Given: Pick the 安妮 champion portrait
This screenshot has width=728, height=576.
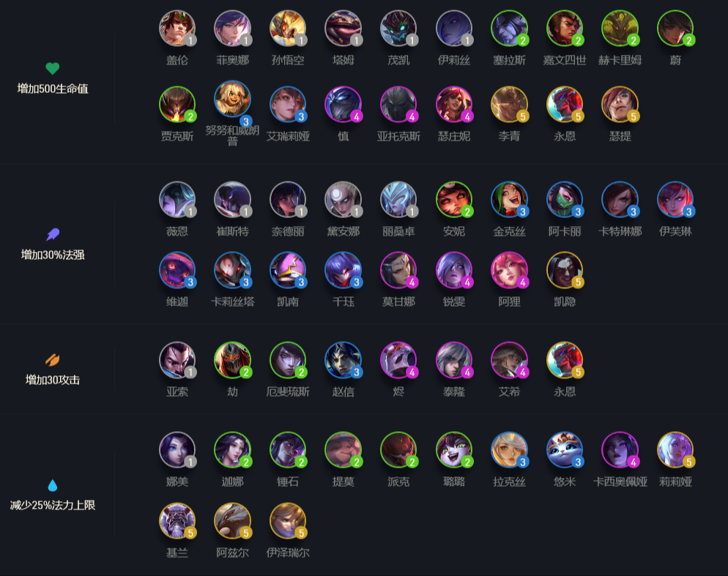Looking at the screenshot, I should pyautogui.click(x=454, y=200).
